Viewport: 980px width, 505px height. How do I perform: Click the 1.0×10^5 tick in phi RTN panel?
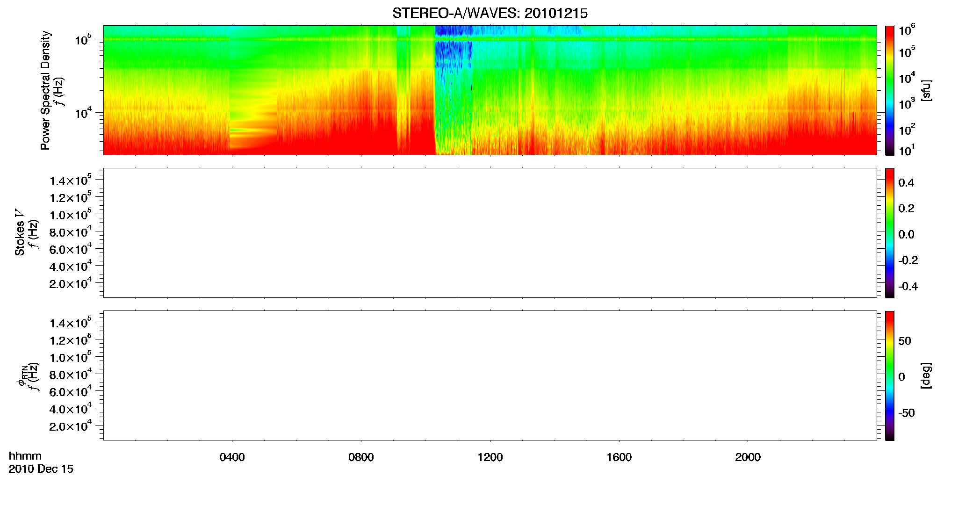71,357
